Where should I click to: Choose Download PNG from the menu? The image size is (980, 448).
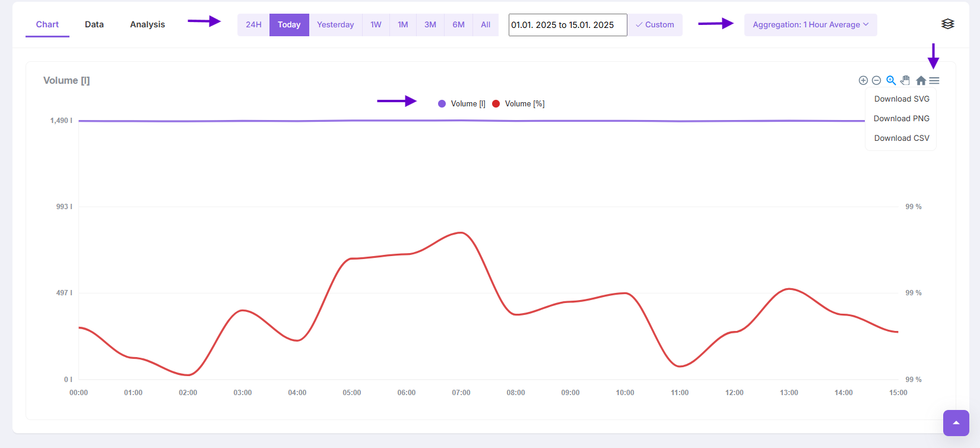(902, 118)
